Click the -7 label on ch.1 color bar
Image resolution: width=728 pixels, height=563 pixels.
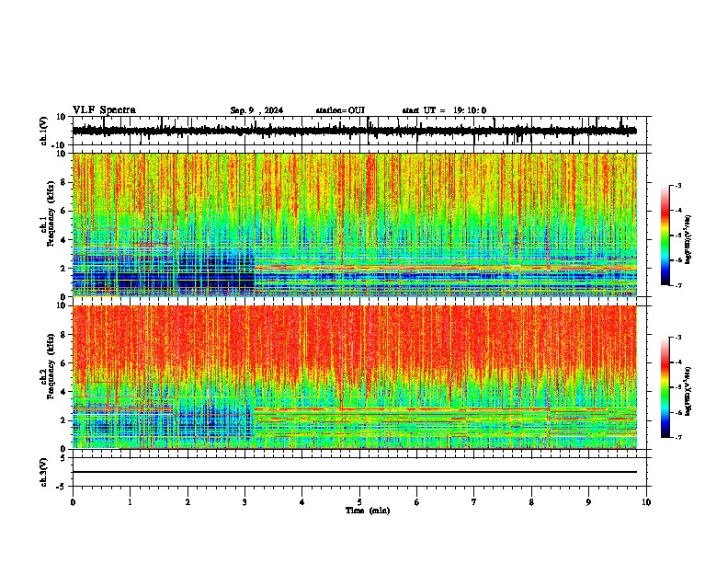pyautogui.click(x=677, y=285)
